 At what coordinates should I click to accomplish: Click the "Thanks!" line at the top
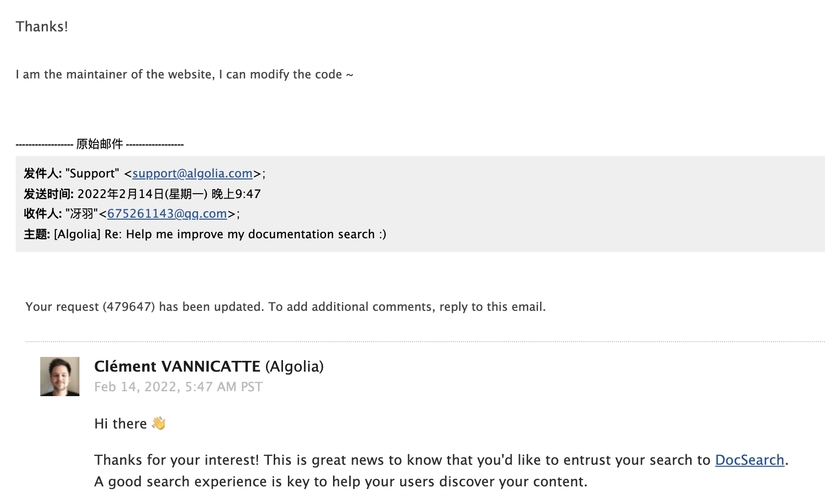coord(42,26)
